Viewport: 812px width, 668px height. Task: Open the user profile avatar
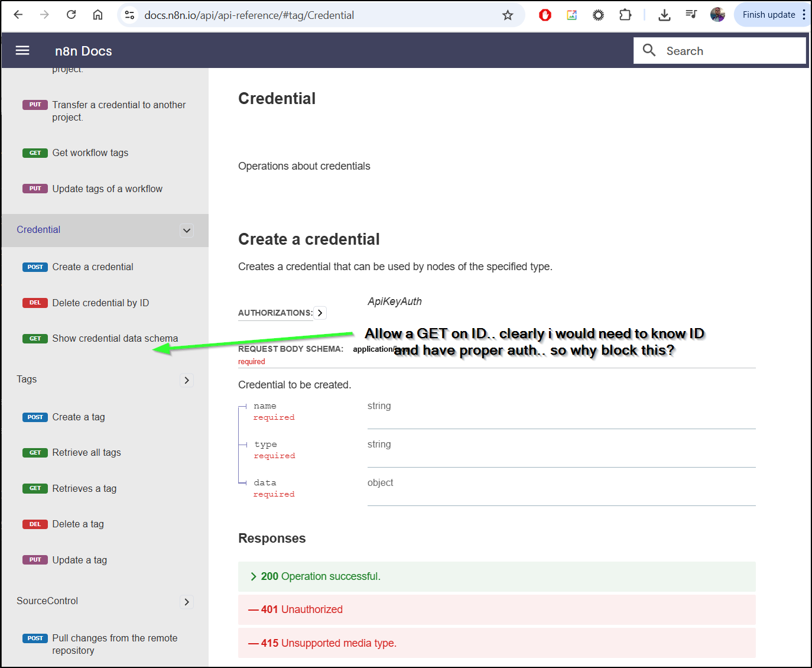pyautogui.click(x=717, y=15)
